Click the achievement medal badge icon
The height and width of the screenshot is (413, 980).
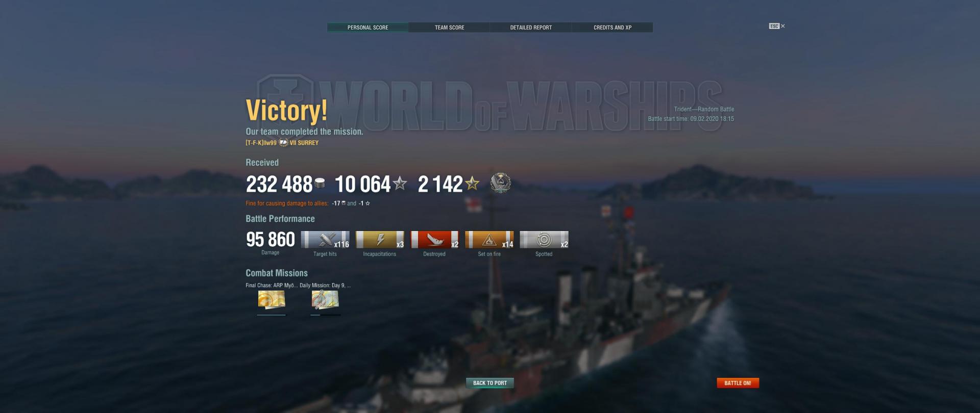point(501,183)
